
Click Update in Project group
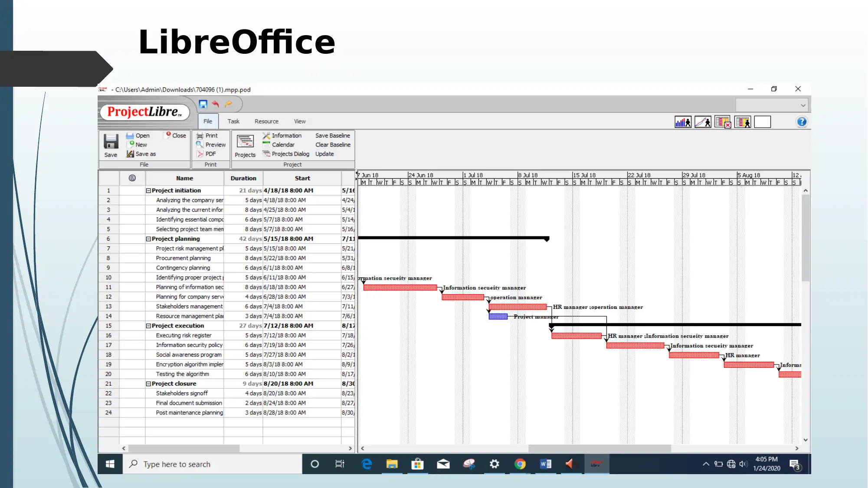point(324,154)
